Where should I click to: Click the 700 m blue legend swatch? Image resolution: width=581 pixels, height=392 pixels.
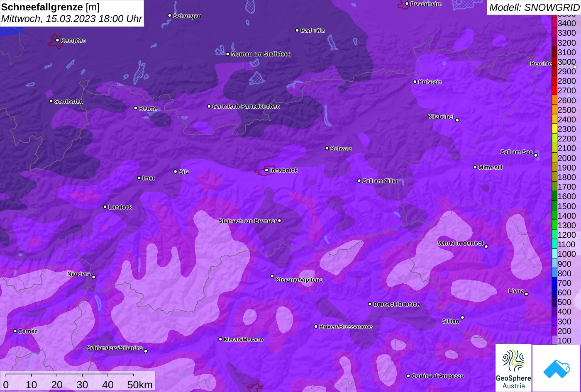(x=554, y=283)
